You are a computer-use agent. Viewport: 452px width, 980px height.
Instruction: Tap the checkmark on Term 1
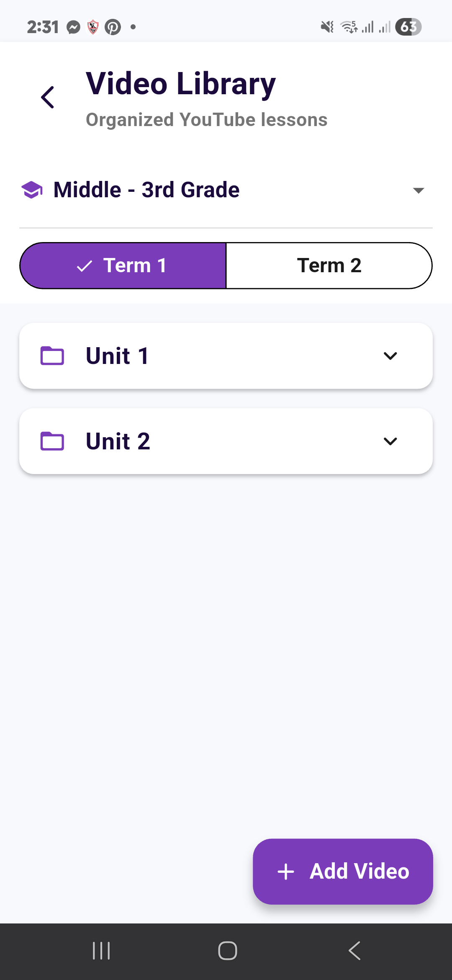pos(85,266)
